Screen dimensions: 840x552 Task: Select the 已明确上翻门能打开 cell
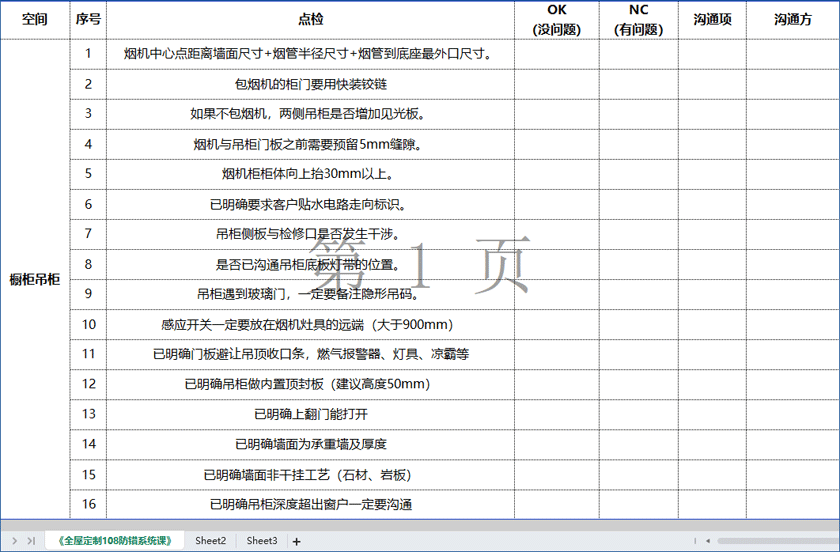point(310,414)
